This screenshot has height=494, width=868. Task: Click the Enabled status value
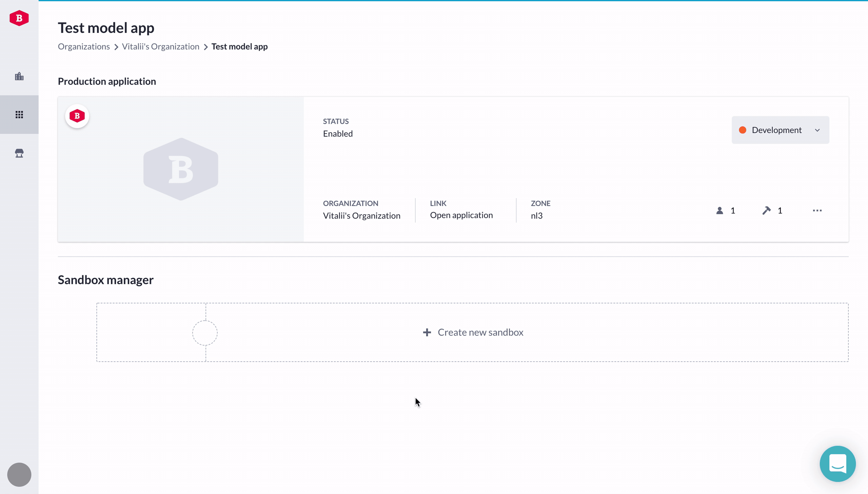[338, 134]
